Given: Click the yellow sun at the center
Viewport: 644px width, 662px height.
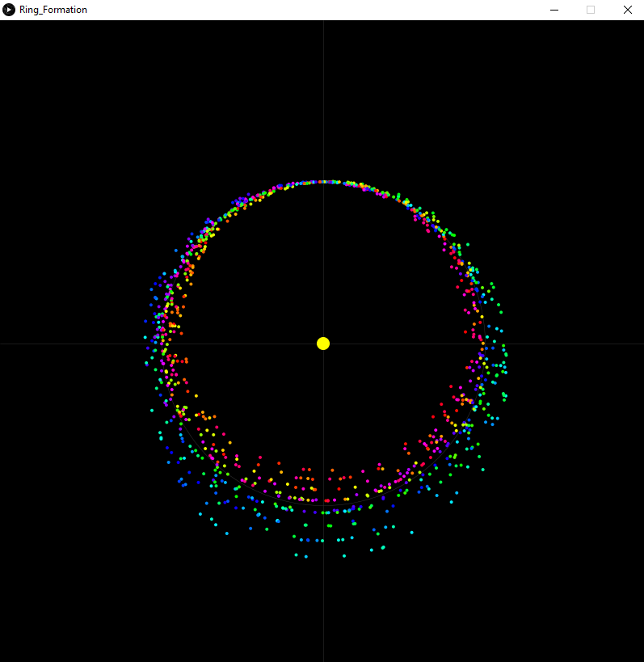Looking at the screenshot, I should [x=323, y=344].
